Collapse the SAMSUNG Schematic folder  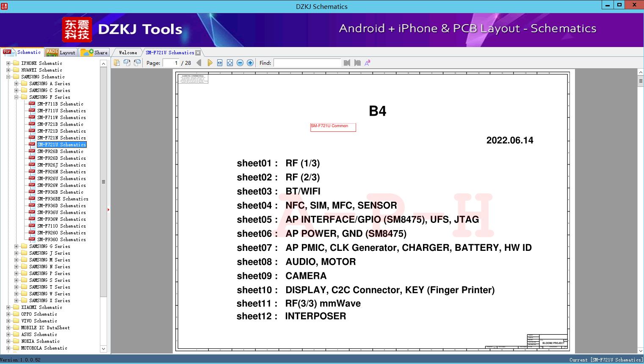[8, 77]
